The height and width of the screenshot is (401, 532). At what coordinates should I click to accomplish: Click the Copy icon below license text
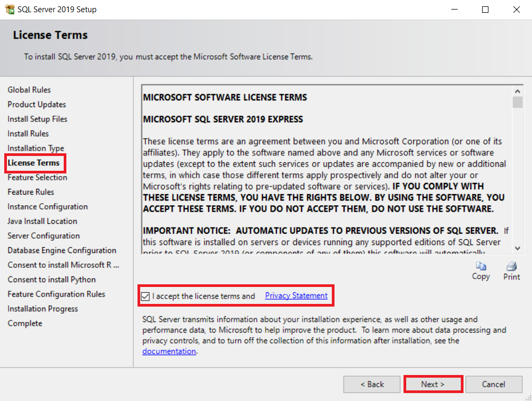pos(481,266)
